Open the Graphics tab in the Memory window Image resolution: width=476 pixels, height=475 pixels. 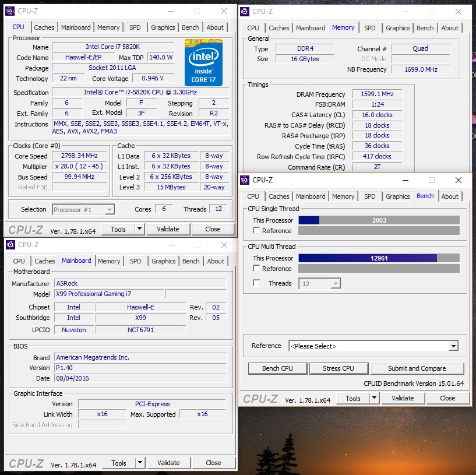[398, 28]
